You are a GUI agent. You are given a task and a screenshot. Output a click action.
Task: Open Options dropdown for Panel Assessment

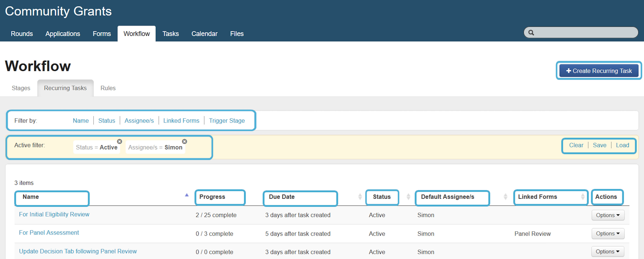point(607,233)
